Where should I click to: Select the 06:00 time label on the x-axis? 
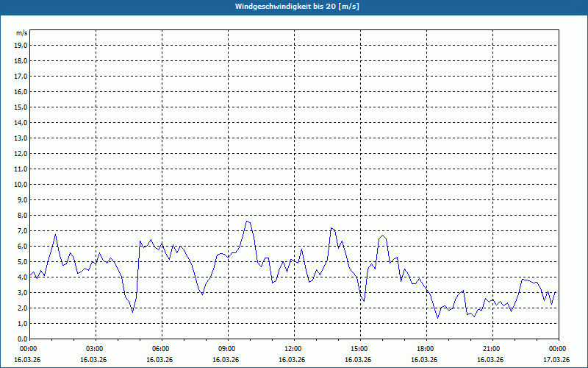coord(161,349)
